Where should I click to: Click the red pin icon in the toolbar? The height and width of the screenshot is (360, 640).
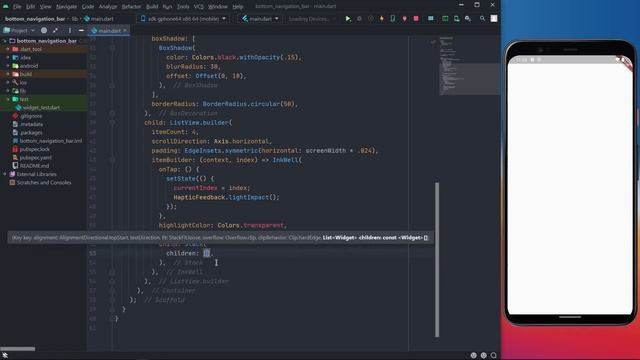pyautogui.click(x=404, y=19)
